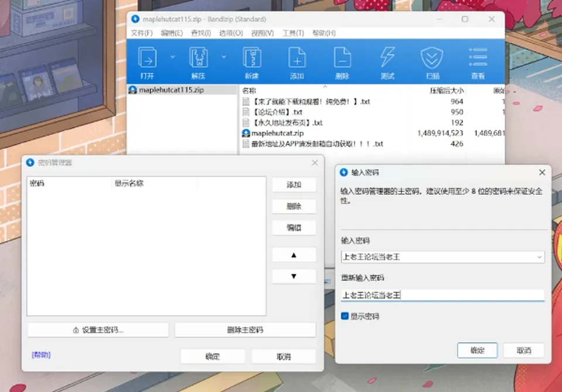
Task: Click 取消 in the password manager dialog
Action: point(283,356)
